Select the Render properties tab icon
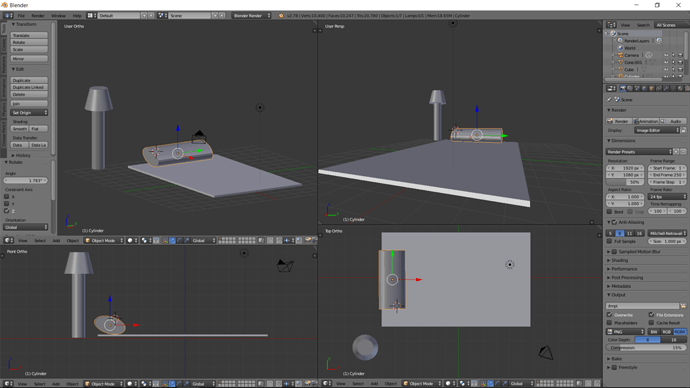This screenshot has height=388, width=690. coord(622,88)
